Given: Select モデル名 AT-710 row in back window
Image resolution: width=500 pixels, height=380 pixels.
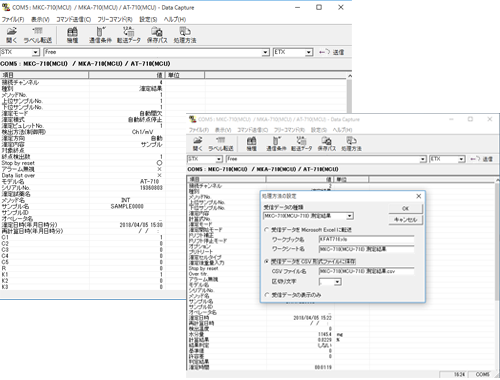Looking at the screenshot, I should [x=81, y=181].
